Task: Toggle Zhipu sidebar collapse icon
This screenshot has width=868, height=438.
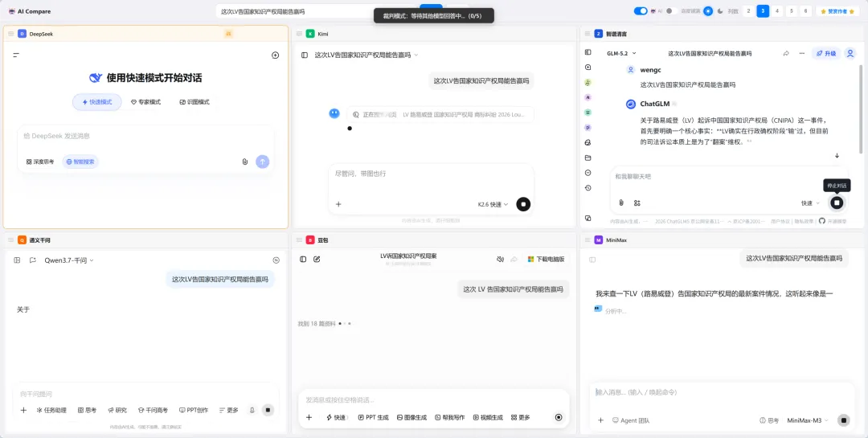Action: coord(588,52)
